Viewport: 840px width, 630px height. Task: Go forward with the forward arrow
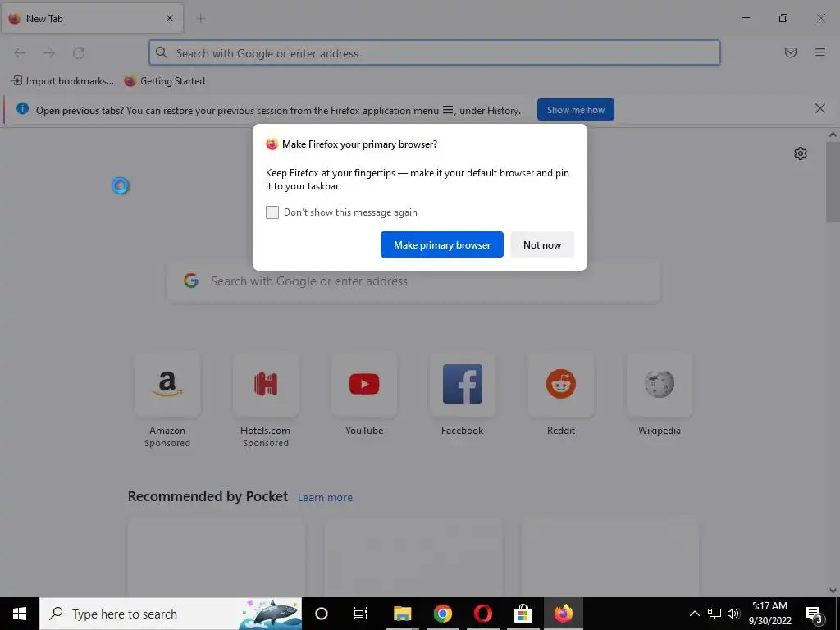pyautogui.click(x=49, y=53)
